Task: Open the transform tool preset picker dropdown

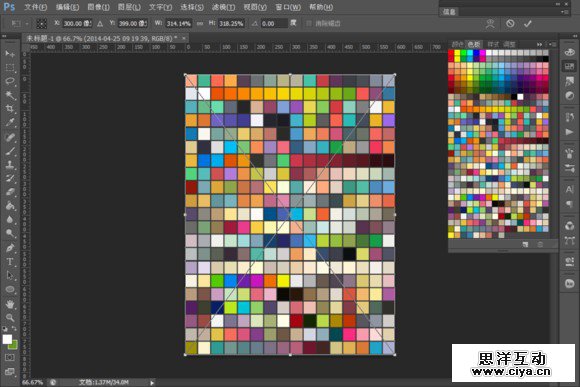Action: [x=27, y=24]
